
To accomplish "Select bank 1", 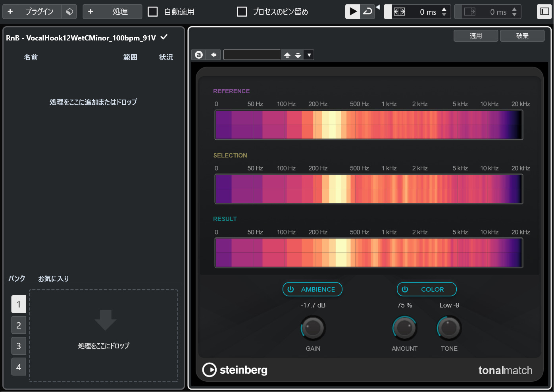I will click(x=19, y=304).
